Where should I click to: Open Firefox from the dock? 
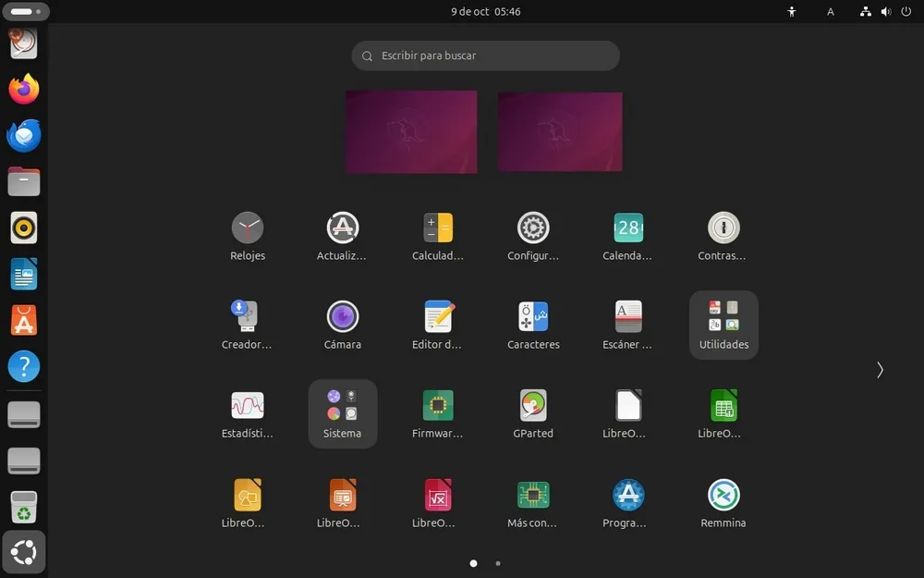pos(23,89)
